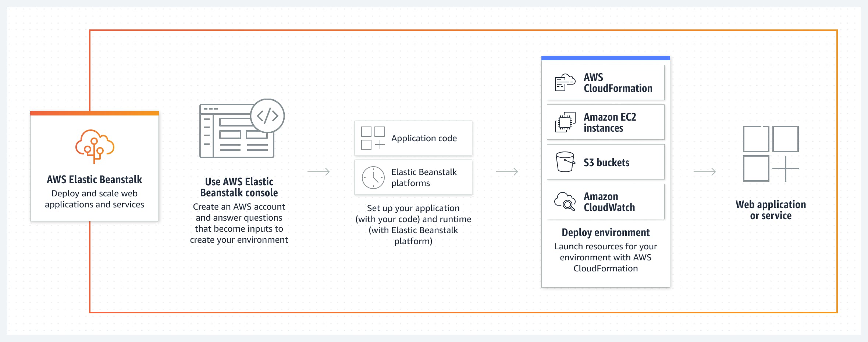
Task: Click 'Set up your application' description
Action: (x=413, y=225)
